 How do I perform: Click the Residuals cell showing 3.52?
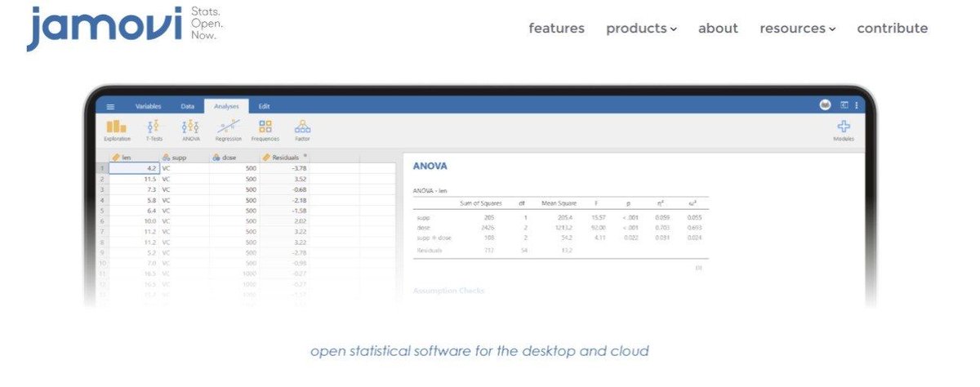(285, 178)
